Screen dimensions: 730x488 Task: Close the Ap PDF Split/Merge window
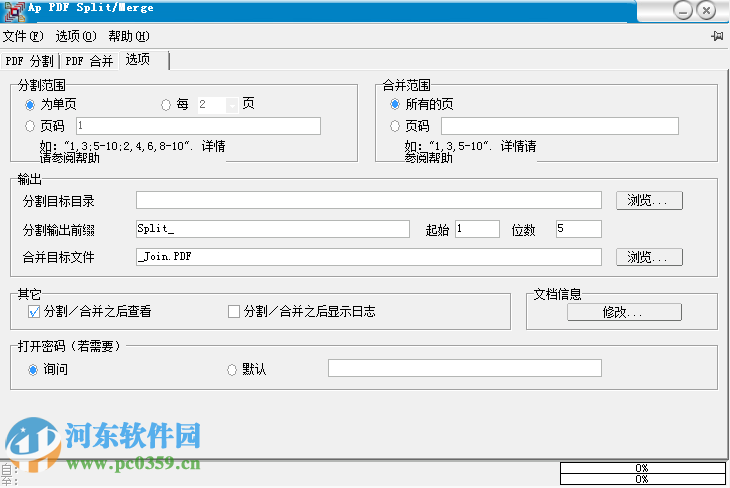706,10
